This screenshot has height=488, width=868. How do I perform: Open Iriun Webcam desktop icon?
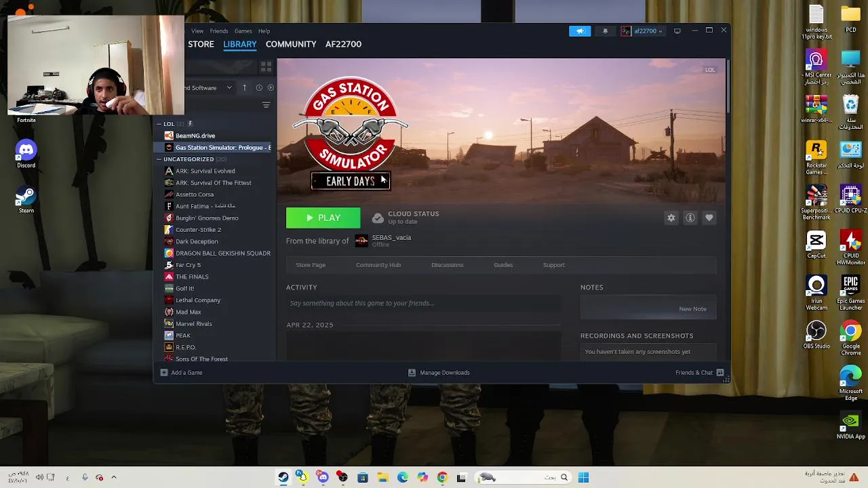[x=816, y=292]
